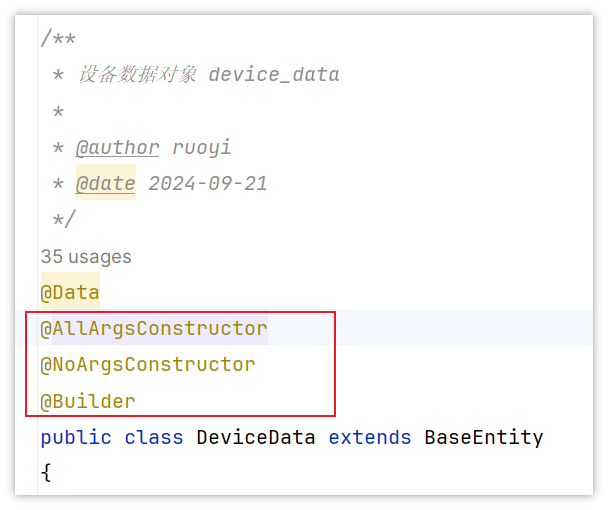Click the @Builder annotation
Viewport: 608px width, 510px height.
[88, 401]
